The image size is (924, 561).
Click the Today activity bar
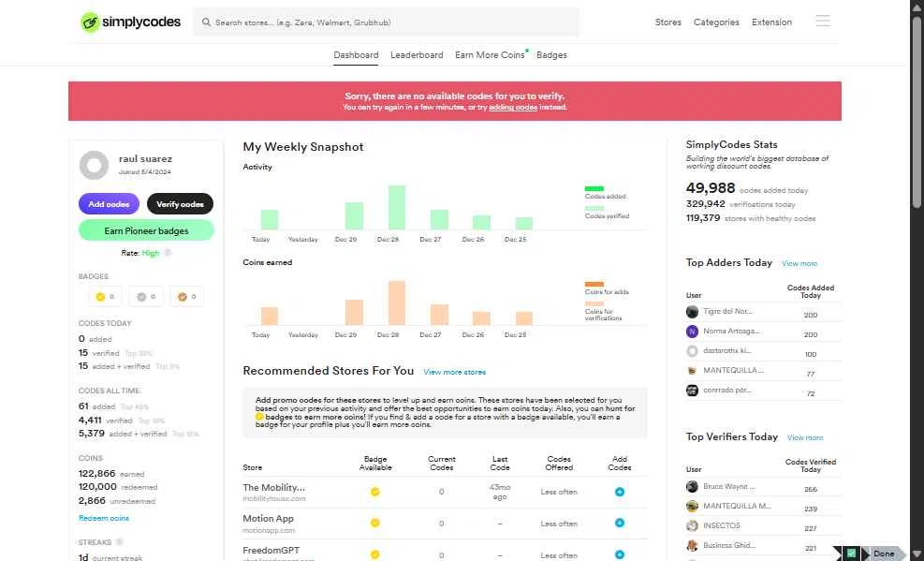click(270, 220)
